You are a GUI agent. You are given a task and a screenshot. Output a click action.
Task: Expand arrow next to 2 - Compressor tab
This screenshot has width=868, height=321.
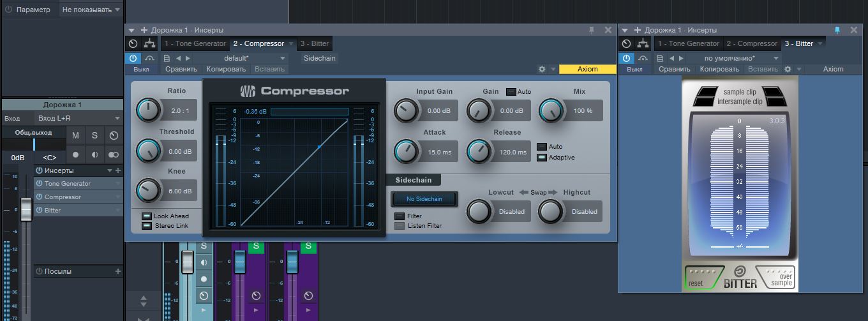(x=290, y=44)
